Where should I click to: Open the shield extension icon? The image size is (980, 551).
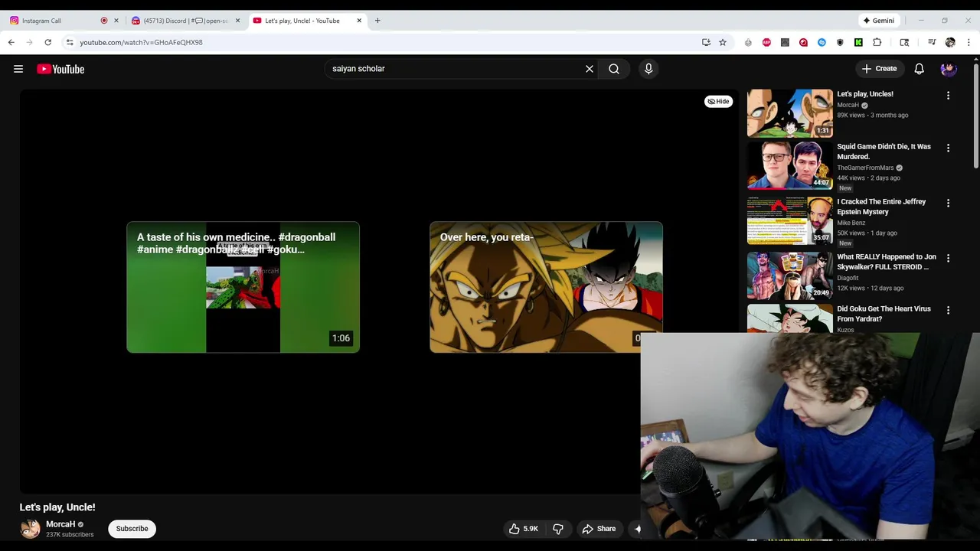pyautogui.click(x=840, y=42)
